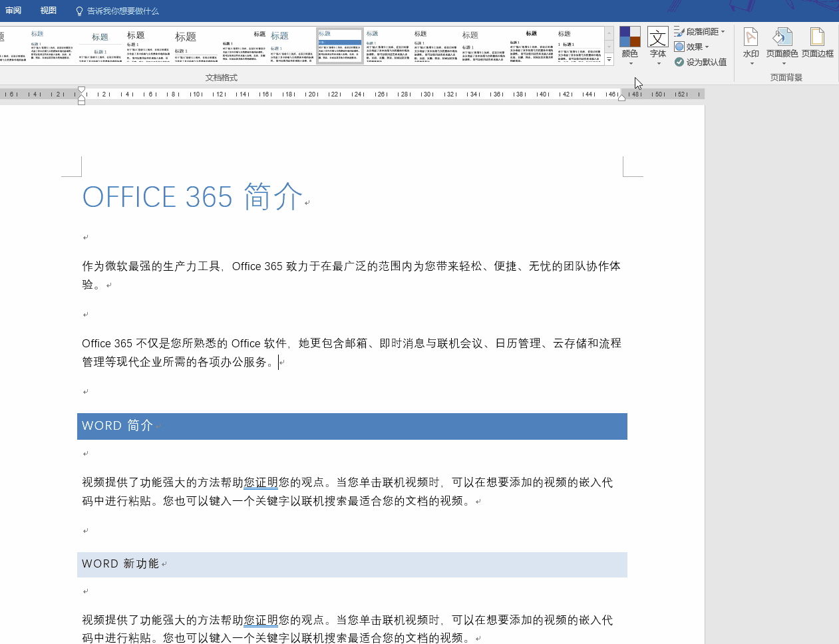This screenshot has height=644, width=839.
Task: Click the dropdown arrow under 颜色
Action: [x=631, y=64]
